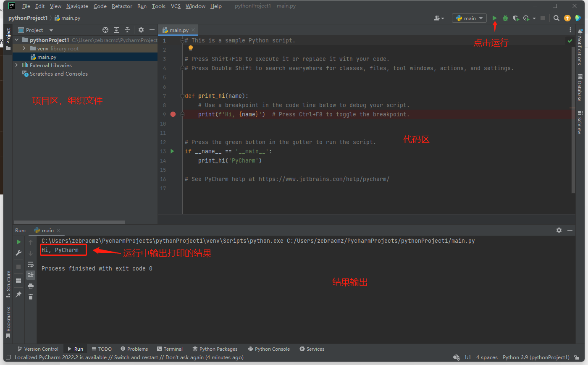Open the Python Packages tool window
Screen dimensions: 588x365
[x=215, y=349]
